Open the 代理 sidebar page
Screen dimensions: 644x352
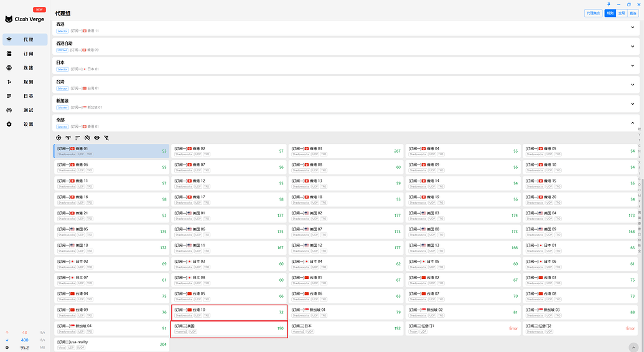(x=25, y=39)
